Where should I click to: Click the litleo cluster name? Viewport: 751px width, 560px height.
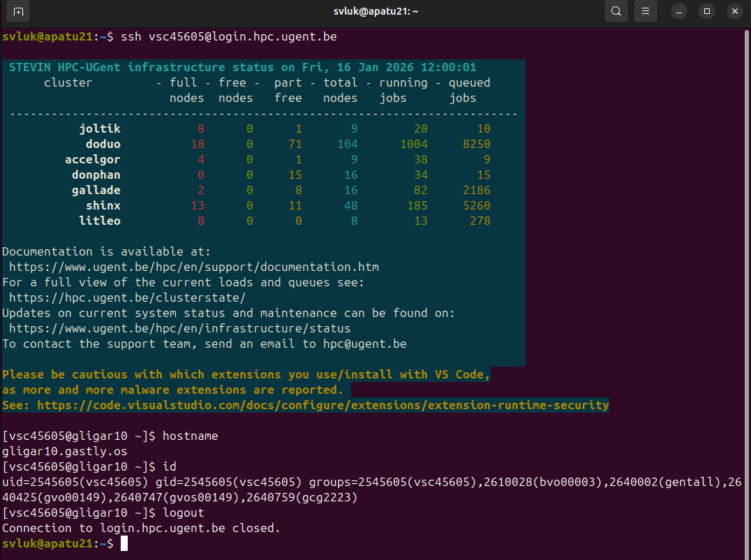tap(100, 221)
